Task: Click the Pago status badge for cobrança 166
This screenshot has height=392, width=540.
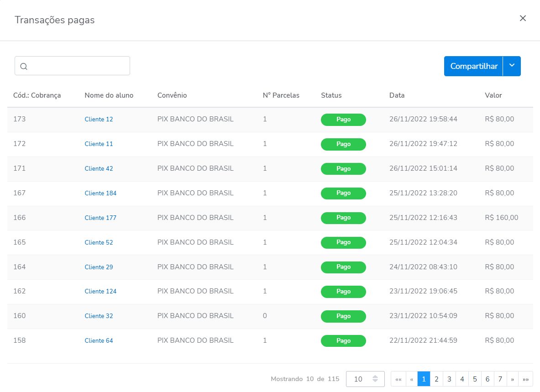Action: click(343, 218)
